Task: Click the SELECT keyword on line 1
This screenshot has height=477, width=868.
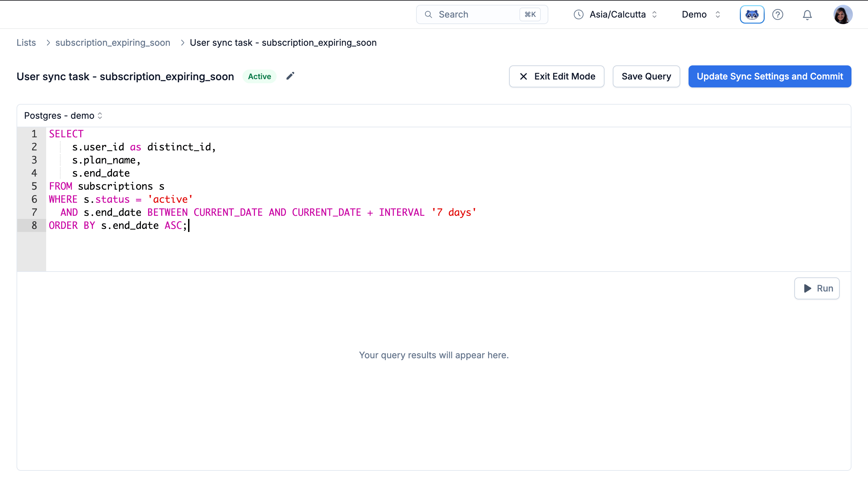Action: (66, 134)
